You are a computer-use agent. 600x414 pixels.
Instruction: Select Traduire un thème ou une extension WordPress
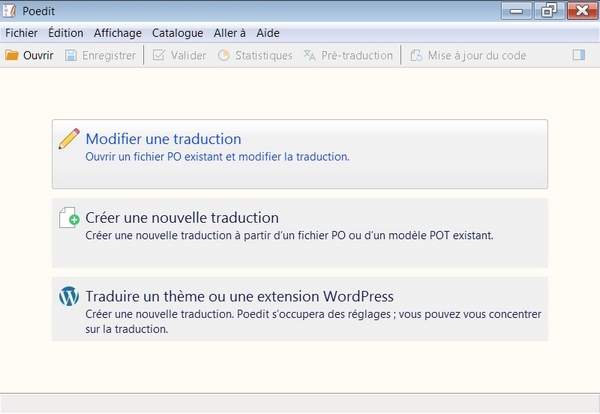click(240, 297)
